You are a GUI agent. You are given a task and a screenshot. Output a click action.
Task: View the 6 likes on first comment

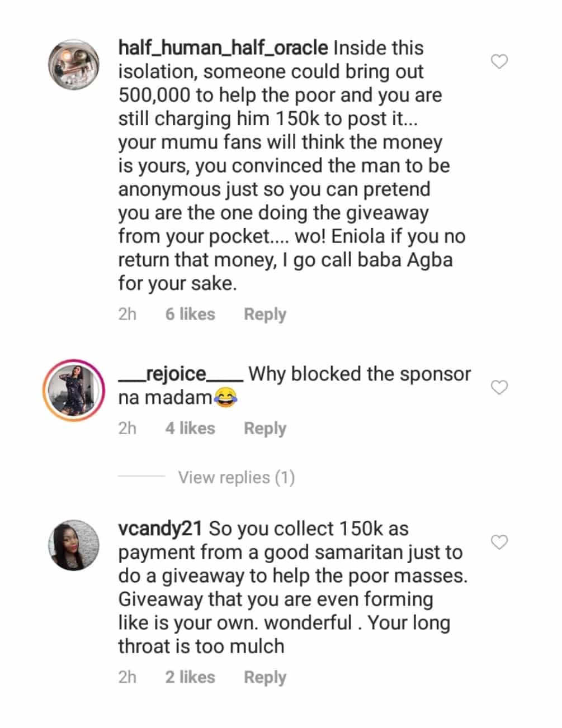(190, 314)
